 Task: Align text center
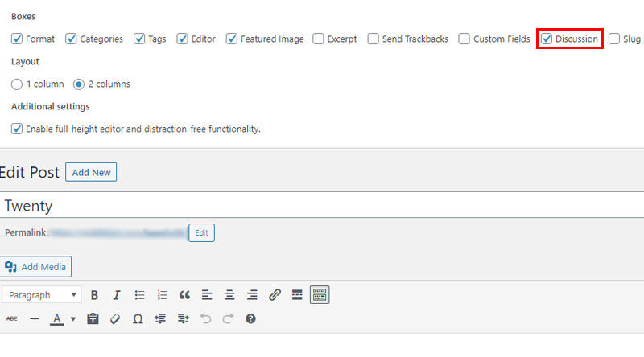coord(229,295)
